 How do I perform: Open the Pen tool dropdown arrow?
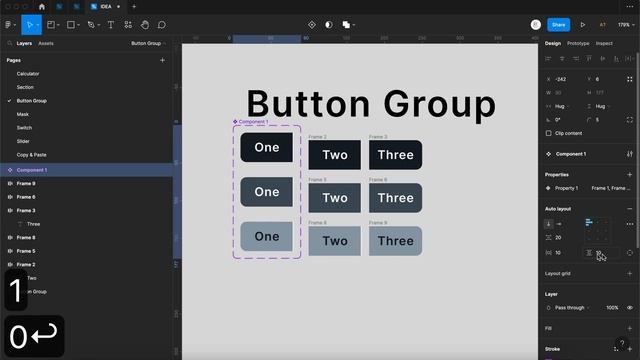pyautogui.click(x=99, y=25)
